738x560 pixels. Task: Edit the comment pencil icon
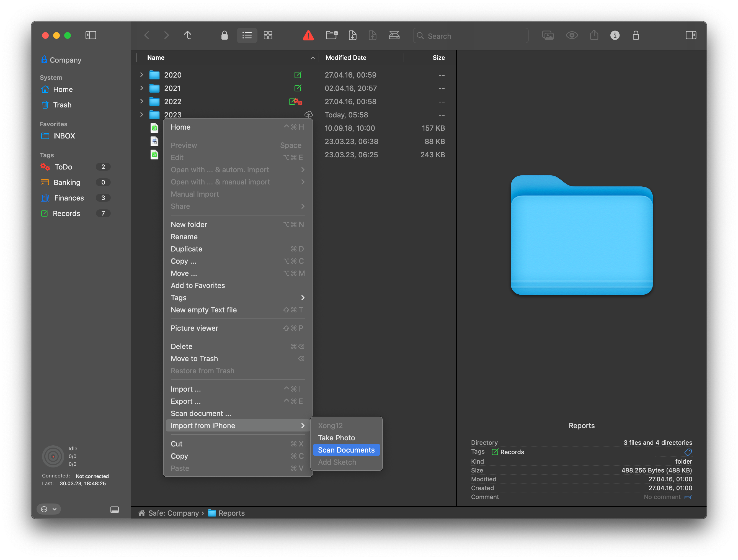[688, 497]
